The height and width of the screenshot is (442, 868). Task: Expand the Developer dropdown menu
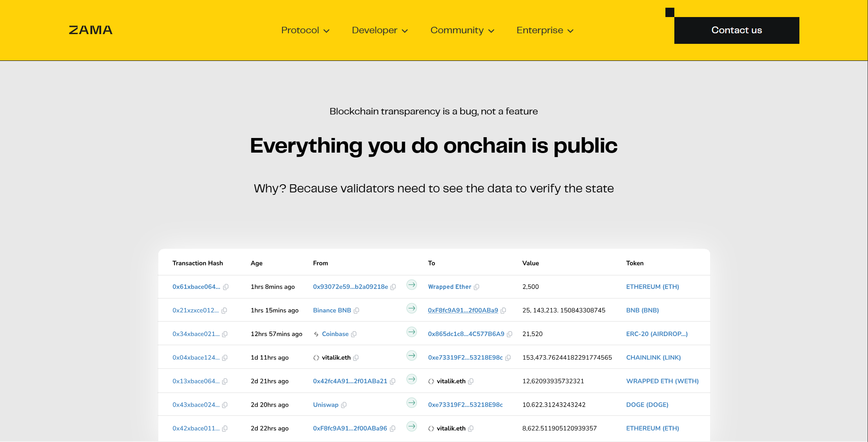tap(380, 30)
